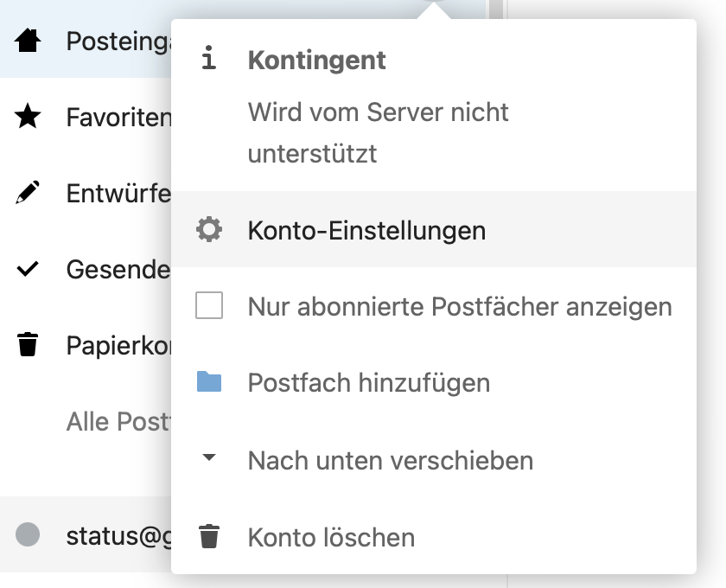Choose Konto löschen menu entry
Screen dimensions: 726x588
click(x=434, y=537)
